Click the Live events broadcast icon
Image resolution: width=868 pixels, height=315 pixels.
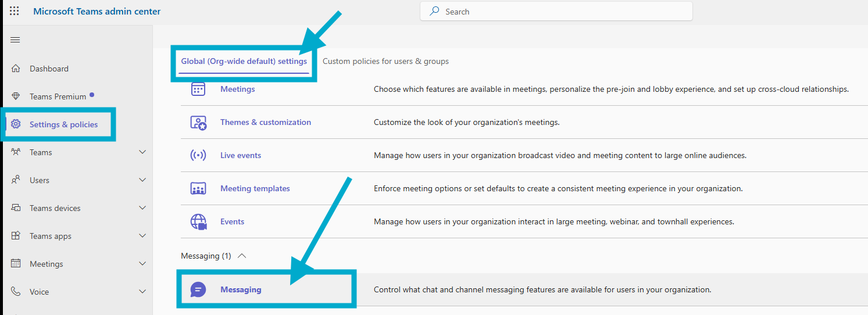198,155
